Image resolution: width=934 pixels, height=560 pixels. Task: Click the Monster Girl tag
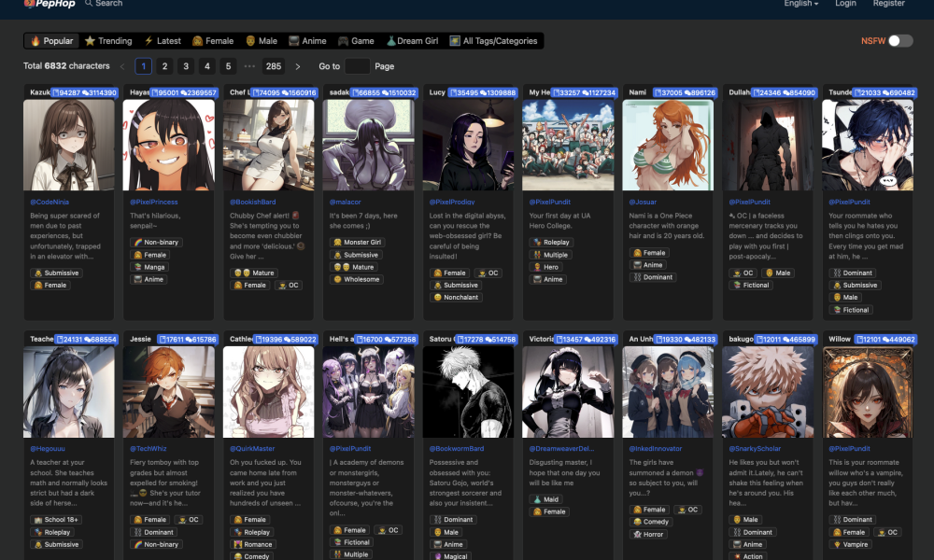pos(358,243)
